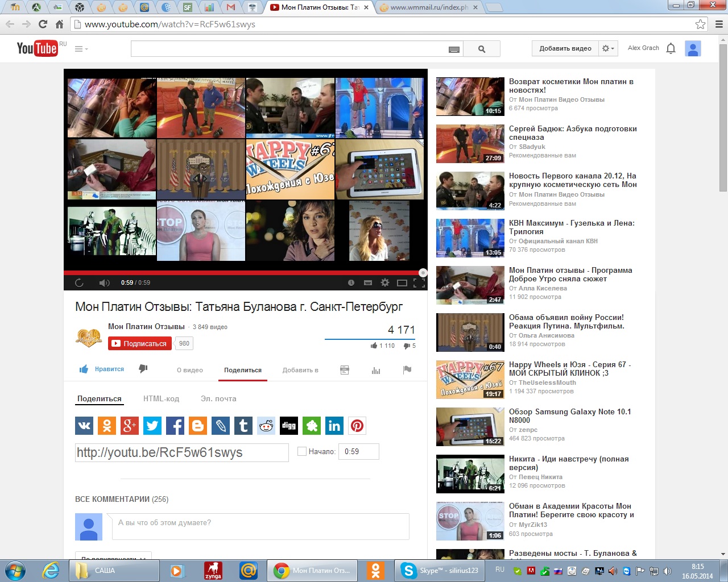This screenshot has width=728, height=582.
Task: Share video on Twitter icon
Action: tap(152, 426)
